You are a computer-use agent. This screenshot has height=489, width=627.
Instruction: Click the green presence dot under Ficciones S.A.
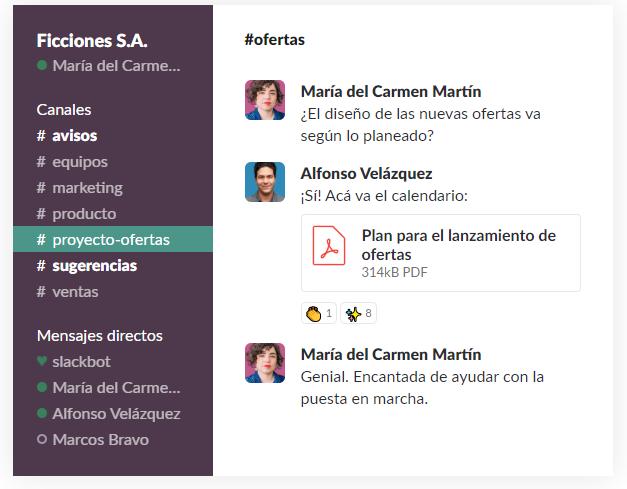(x=42, y=66)
